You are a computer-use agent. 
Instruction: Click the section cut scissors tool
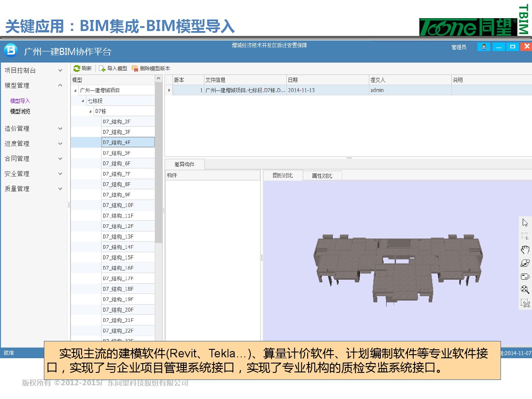[x=525, y=303]
